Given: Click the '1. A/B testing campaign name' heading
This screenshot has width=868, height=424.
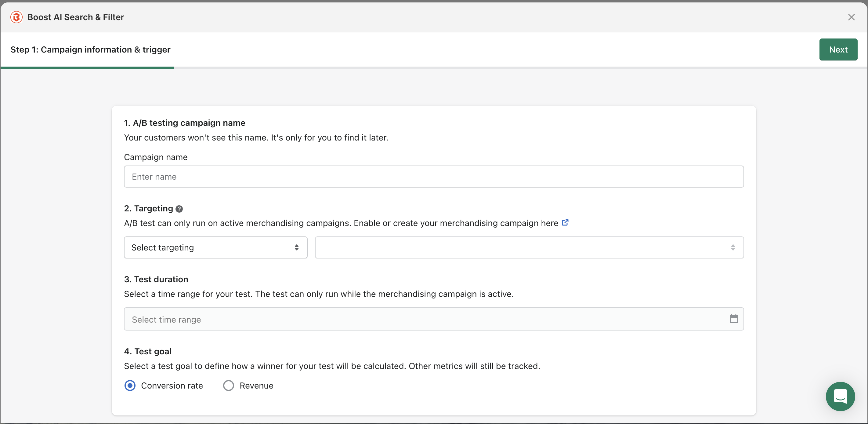Looking at the screenshot, I should pyautogui.click(x=185, y=123).
